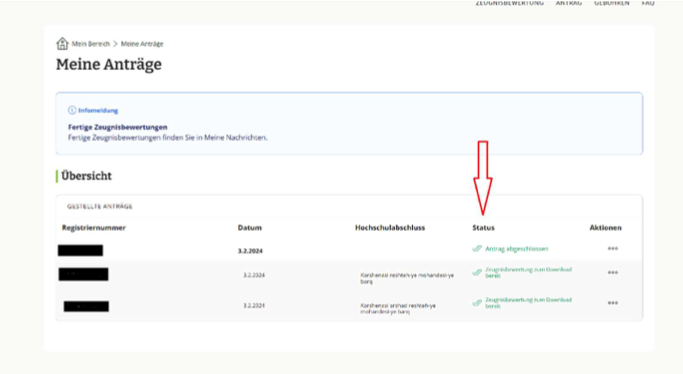Click checkmark icon in Karshenasi reshteh-ye row
This screenshot has width=683, height=374.
pos(477,273)
